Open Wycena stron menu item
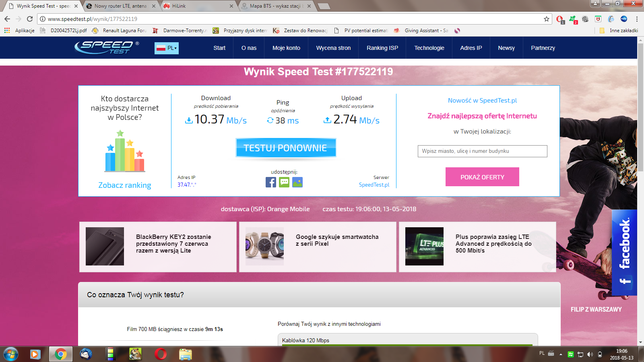Image resolution: width=644 pixels, height=362 pixels. [333, 48]
